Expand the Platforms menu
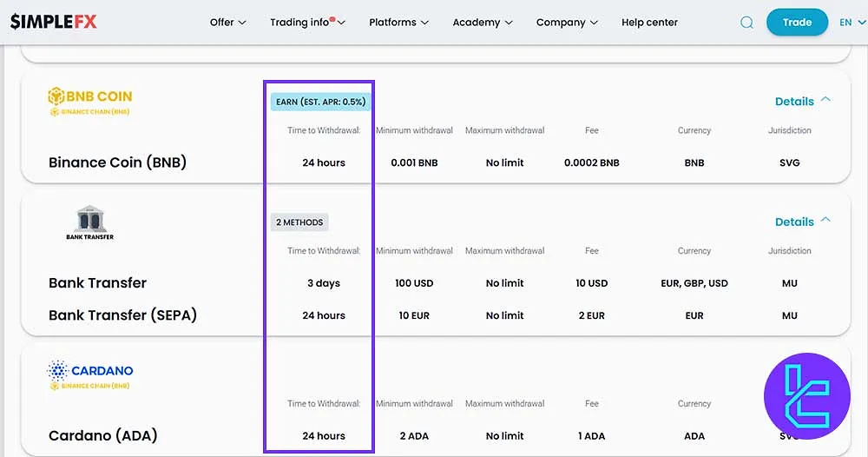 [398, 23]
